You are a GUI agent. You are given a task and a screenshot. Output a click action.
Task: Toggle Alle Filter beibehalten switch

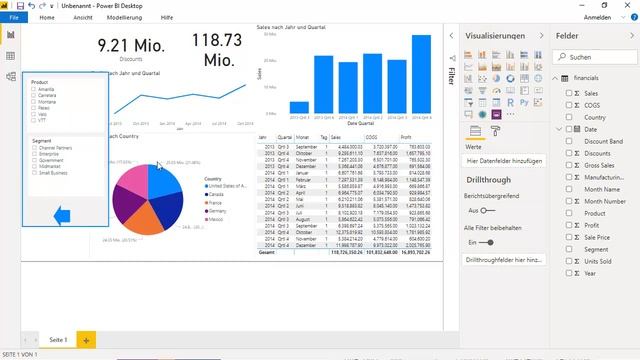486,242
